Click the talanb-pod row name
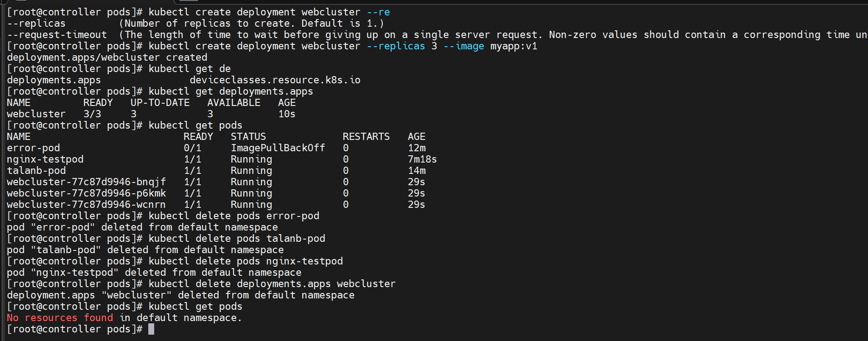868x341 pixels. (36, 171)
